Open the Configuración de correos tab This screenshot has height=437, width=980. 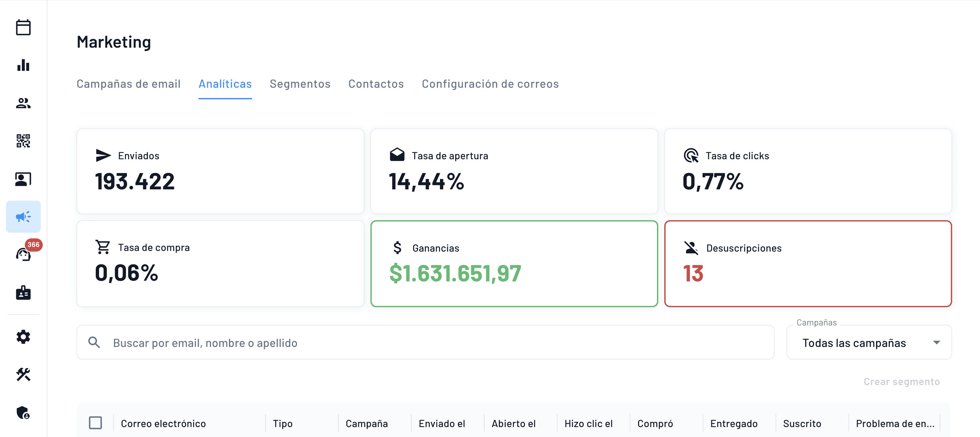point(490,84)
